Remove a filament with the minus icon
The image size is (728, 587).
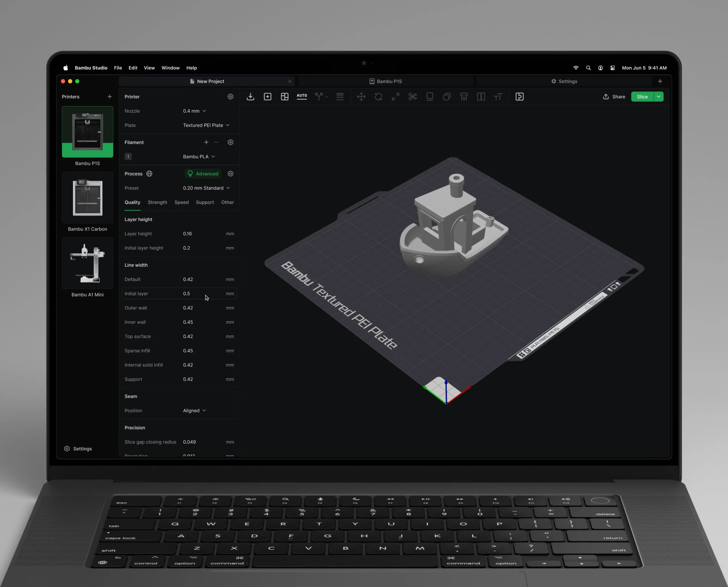point(216,142)
